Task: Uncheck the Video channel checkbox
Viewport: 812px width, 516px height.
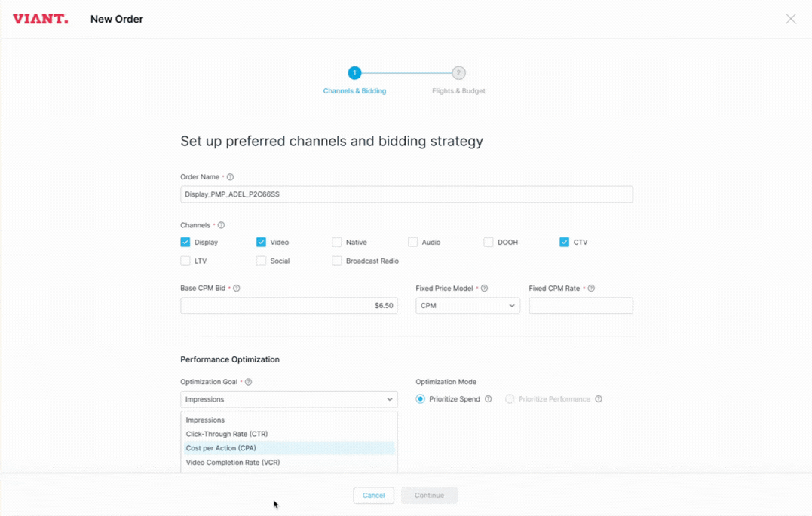Action: [x=260, y=242]
